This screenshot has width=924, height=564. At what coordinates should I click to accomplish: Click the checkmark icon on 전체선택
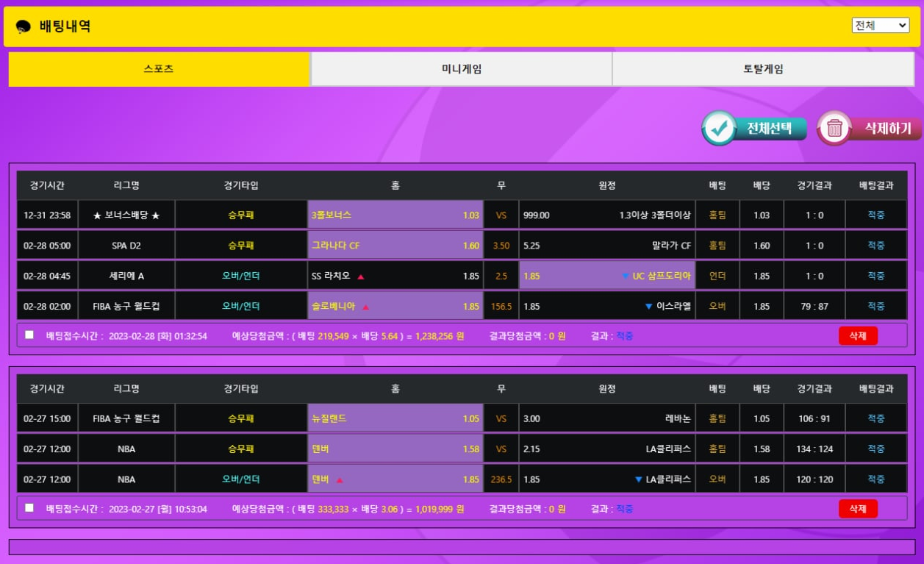(x=719, y=129)
